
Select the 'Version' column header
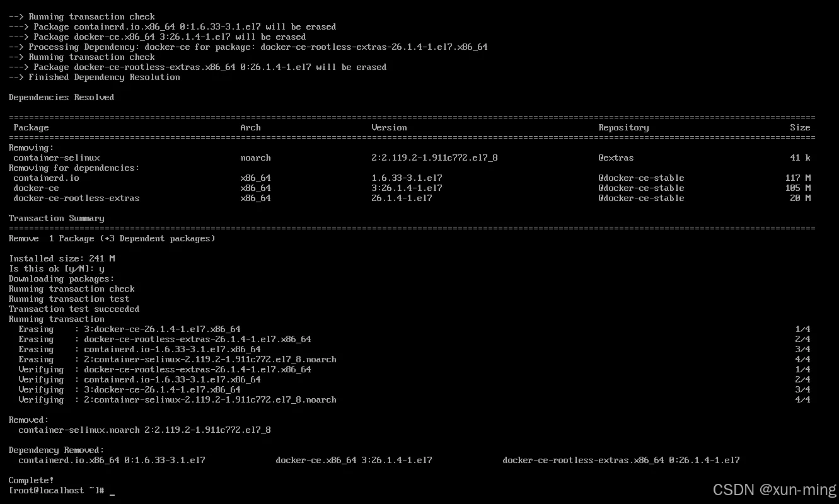(x=389, y=127)
